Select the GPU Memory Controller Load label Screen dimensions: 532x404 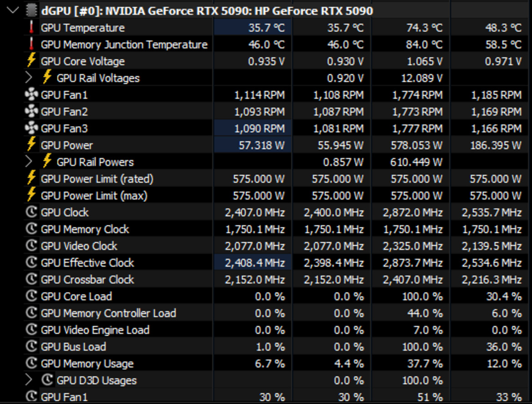(x=109, y=313)
